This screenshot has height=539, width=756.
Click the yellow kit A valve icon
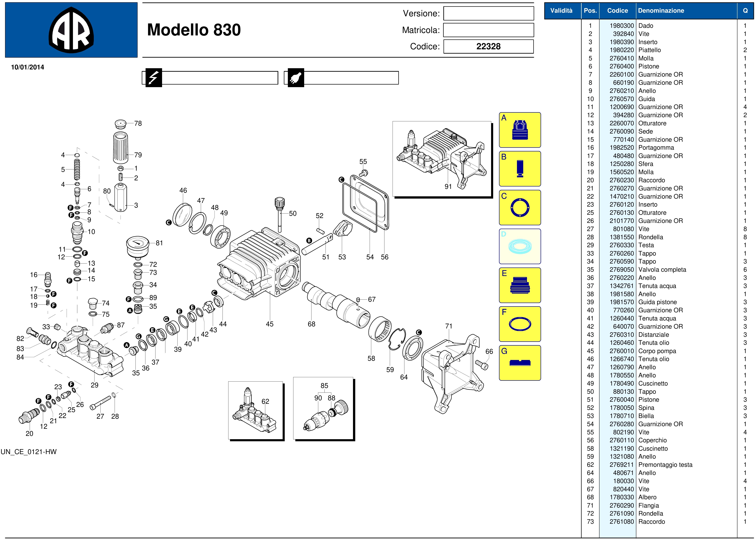(520, 130)
